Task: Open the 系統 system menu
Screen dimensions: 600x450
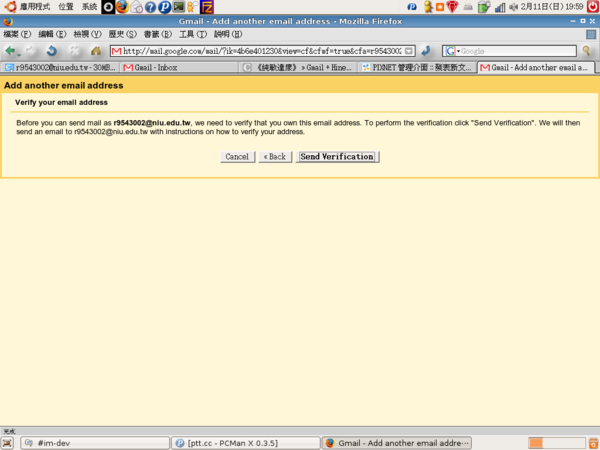Action: [89, 7]
